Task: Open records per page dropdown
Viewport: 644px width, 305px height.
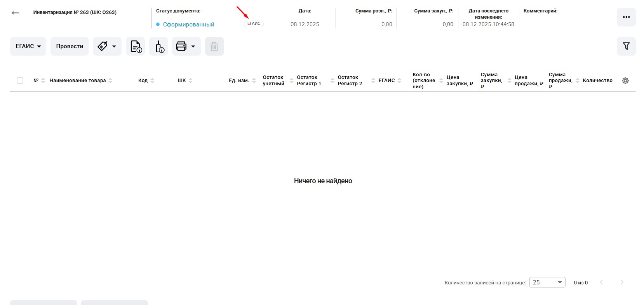Action: (x=547, y=282)
